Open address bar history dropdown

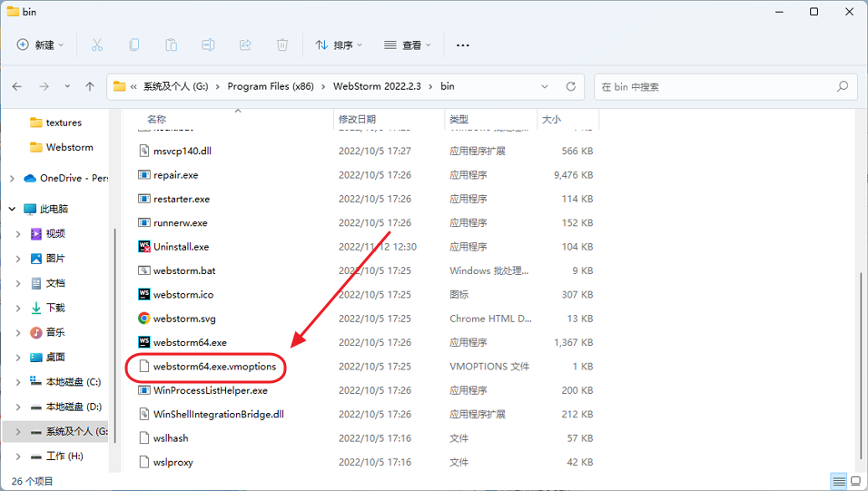(545, 86)
